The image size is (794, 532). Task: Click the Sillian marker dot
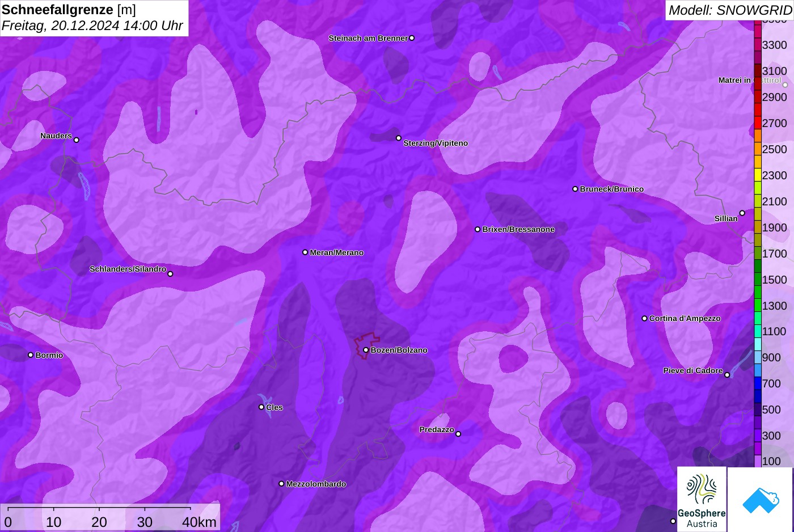pos(742,213)
